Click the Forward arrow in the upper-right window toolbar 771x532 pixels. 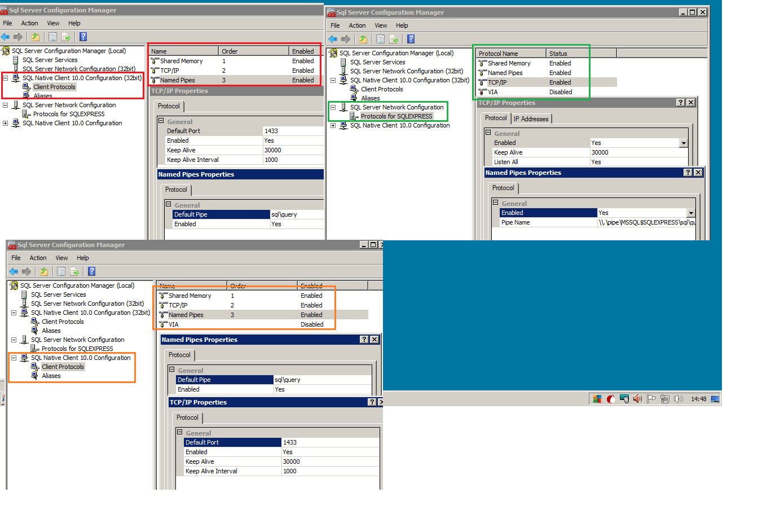[346, 39]
